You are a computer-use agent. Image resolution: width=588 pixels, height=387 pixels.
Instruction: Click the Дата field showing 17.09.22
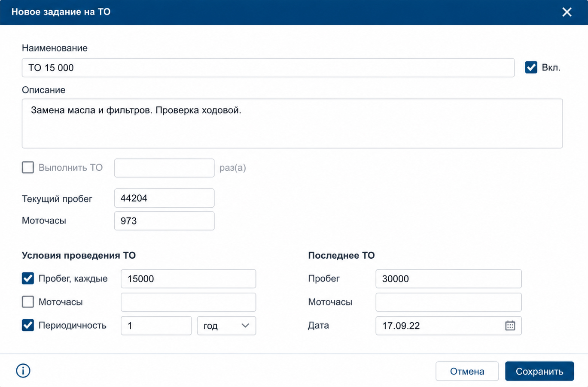click(x=448, y=326)
